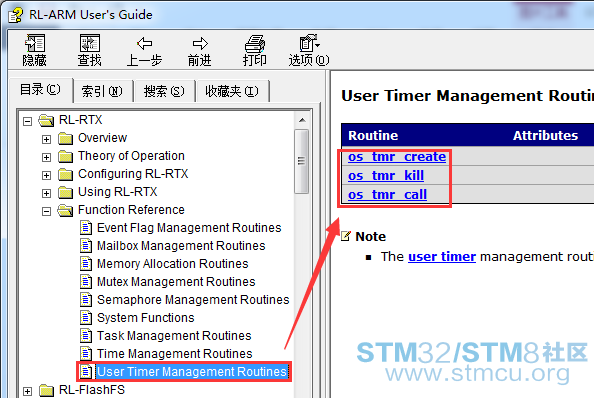Click the Mailbox Management Routines page icon
Screen dimensions: 594x398
point(86,246)
